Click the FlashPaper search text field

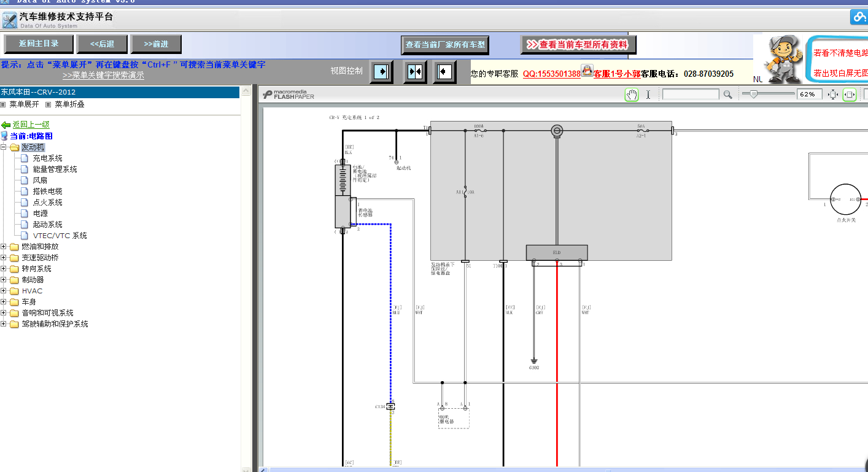point(691,95)
